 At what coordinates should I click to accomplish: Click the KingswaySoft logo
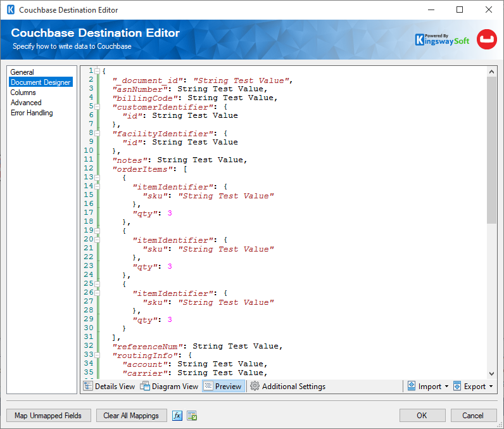point(442,39)
